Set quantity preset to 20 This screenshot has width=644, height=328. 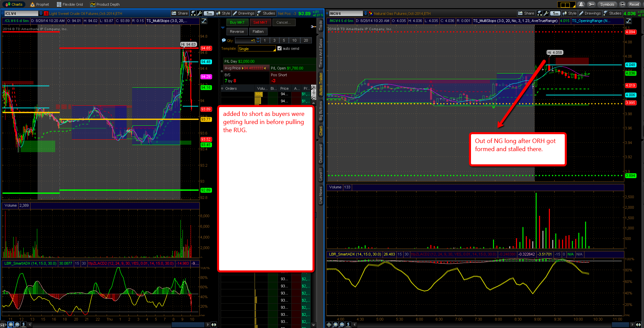coord(306,40)
